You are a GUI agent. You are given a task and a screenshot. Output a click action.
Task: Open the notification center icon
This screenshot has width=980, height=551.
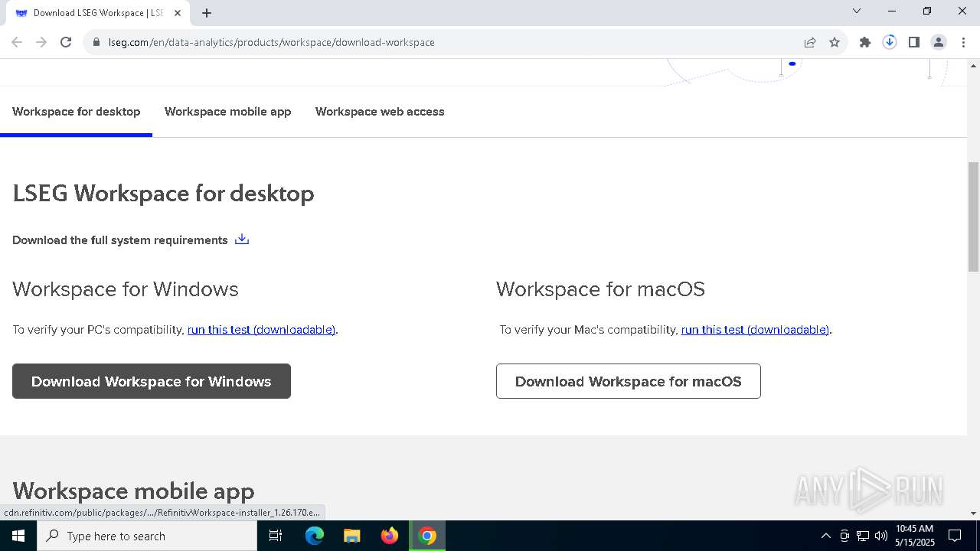(955, 536)
